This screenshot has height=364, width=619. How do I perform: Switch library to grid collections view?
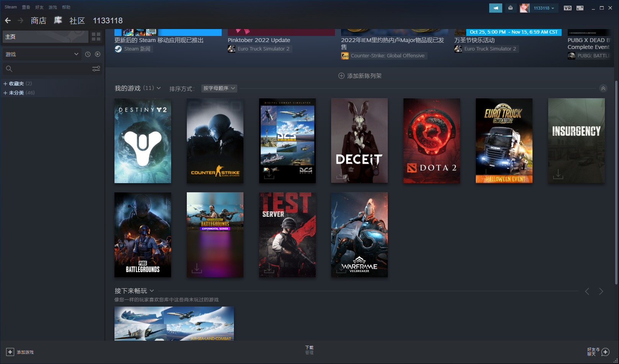click(x=96, y=37)
